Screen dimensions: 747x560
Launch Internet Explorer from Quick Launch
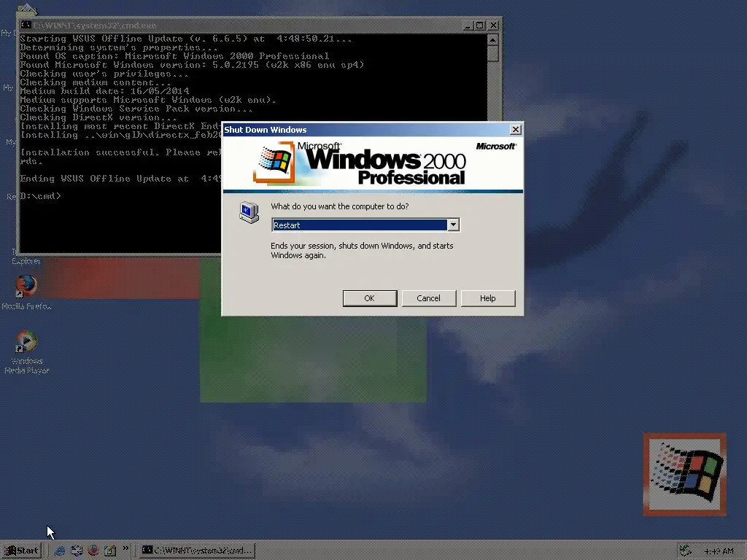click(x=60, y=551)
